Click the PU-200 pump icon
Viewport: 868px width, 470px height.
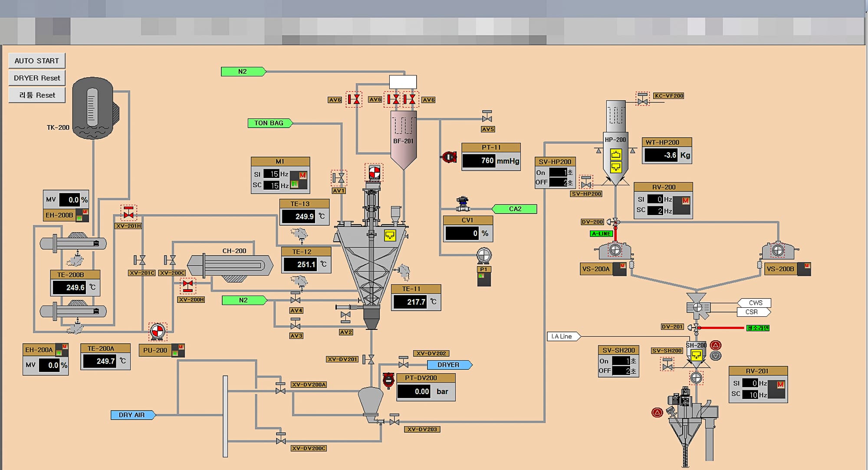click(x=157, y=332)
